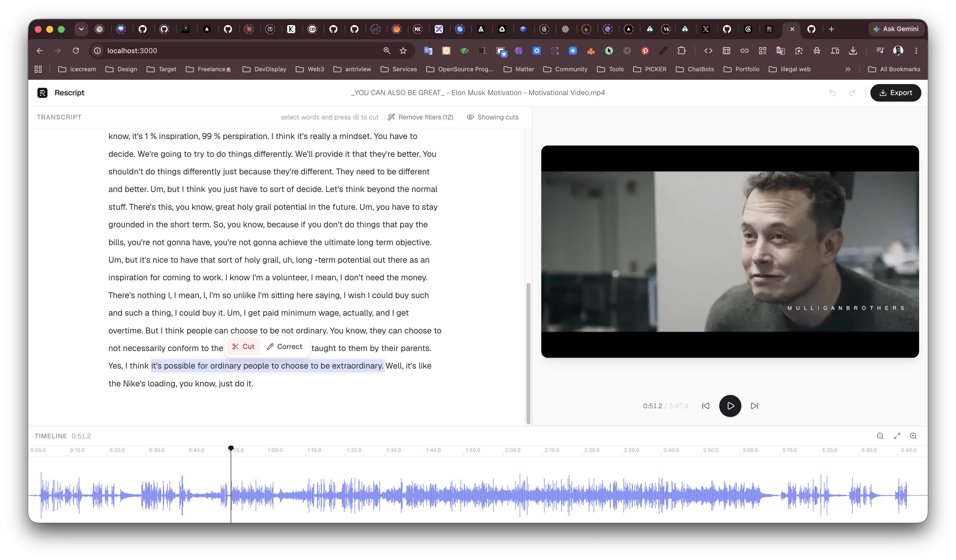Open Community bookmarks folder
The width and height of the screenshot is (956, 560).
tap(565, 69)
